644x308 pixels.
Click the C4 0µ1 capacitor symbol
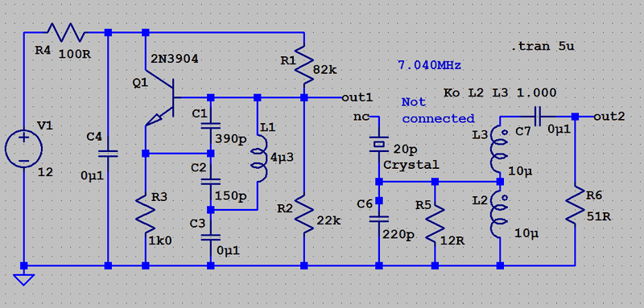108,154
